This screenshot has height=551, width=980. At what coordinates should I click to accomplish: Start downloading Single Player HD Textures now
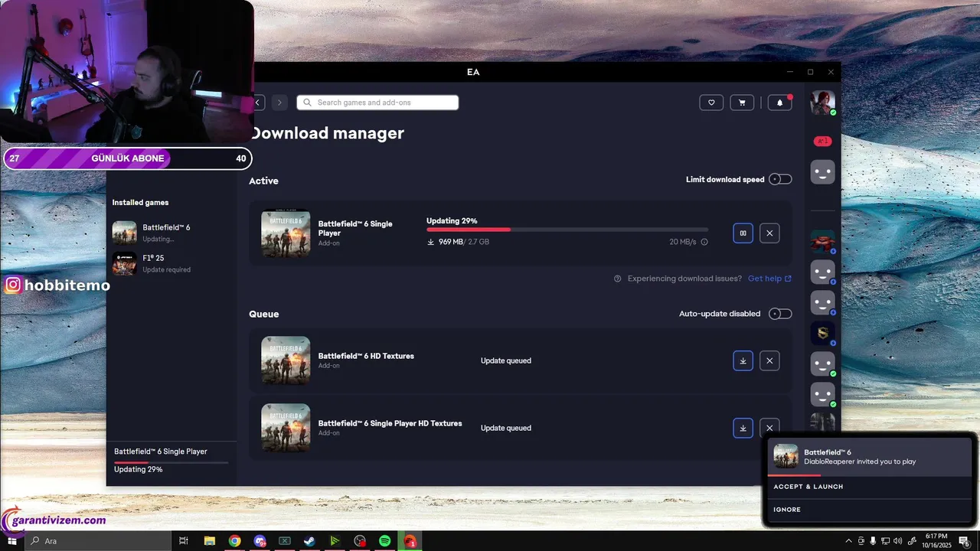(743, 428)
